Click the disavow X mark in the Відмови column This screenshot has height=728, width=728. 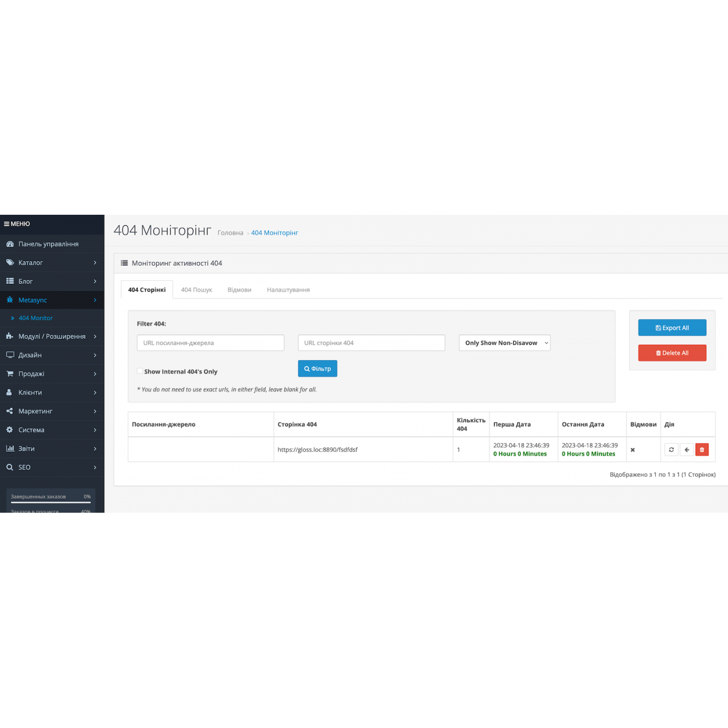click(x=632, y=450)
